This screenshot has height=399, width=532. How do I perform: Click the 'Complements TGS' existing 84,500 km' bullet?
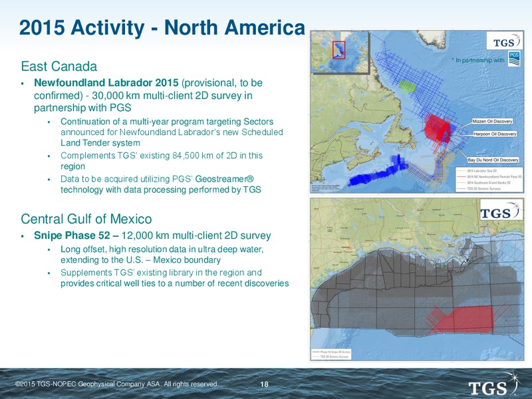click(x=162, y=160)
